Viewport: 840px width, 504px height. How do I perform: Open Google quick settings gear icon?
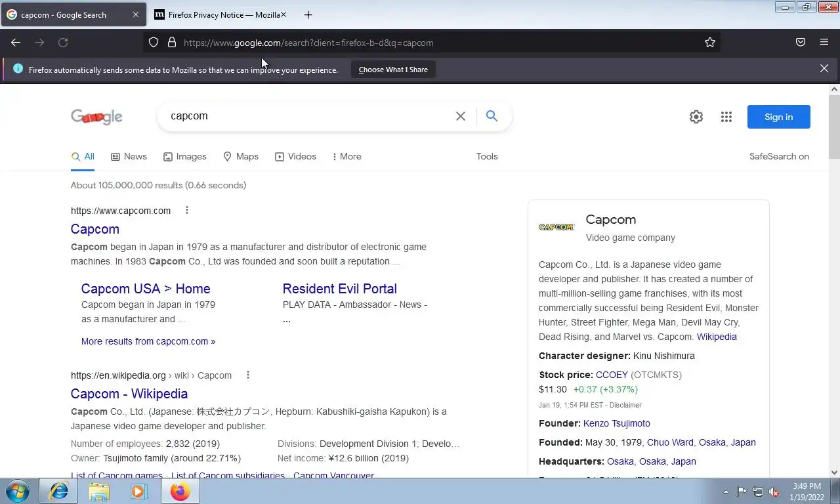point(696,117)
